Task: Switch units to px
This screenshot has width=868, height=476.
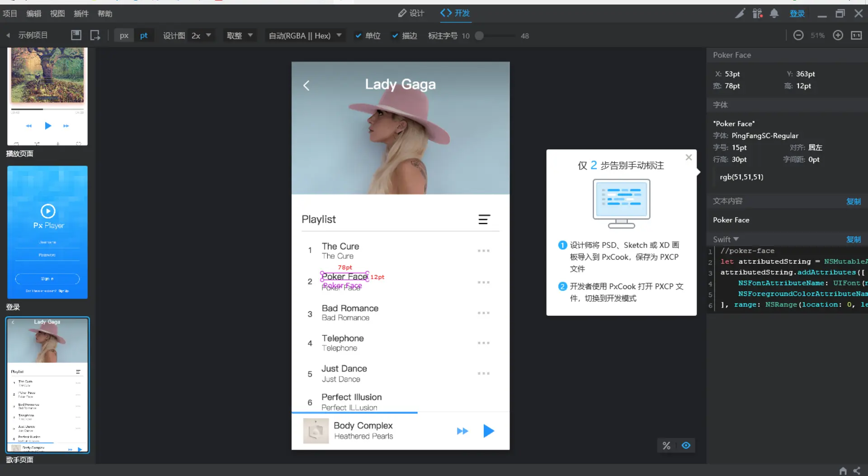Action: (124, 35)
